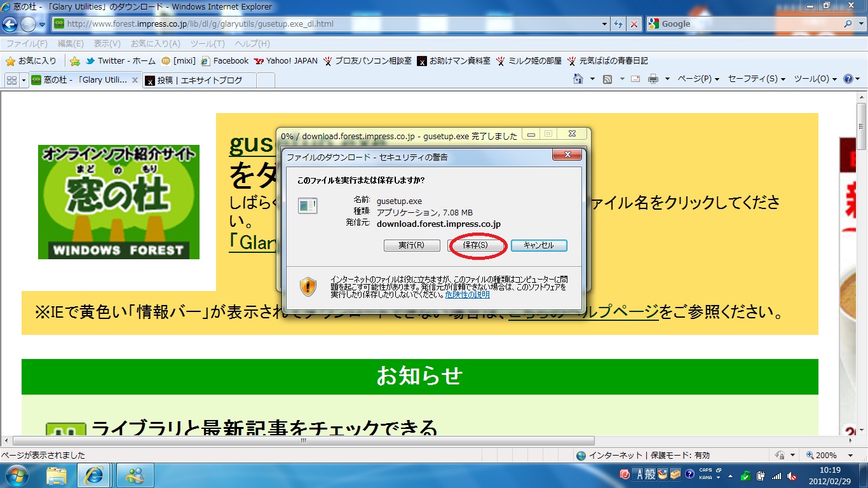Screen dimensions: 868x488
Task: Open Windows Live Messenger taskbar icon
Action: coord(135,475)
